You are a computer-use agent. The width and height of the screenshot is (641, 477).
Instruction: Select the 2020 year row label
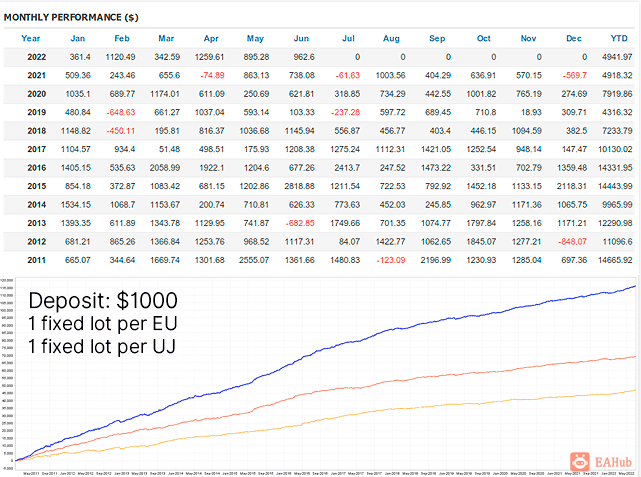tap(37, 94)
